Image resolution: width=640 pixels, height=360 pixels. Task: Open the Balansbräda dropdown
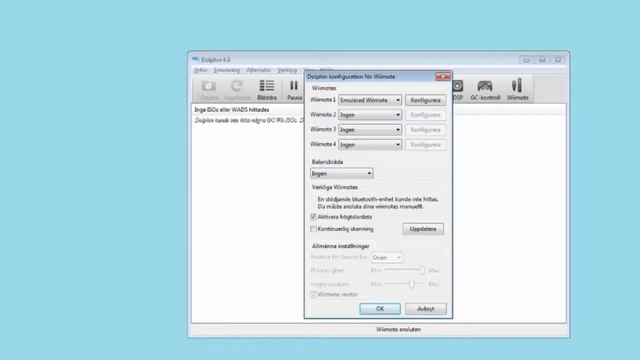coord(342,173)
